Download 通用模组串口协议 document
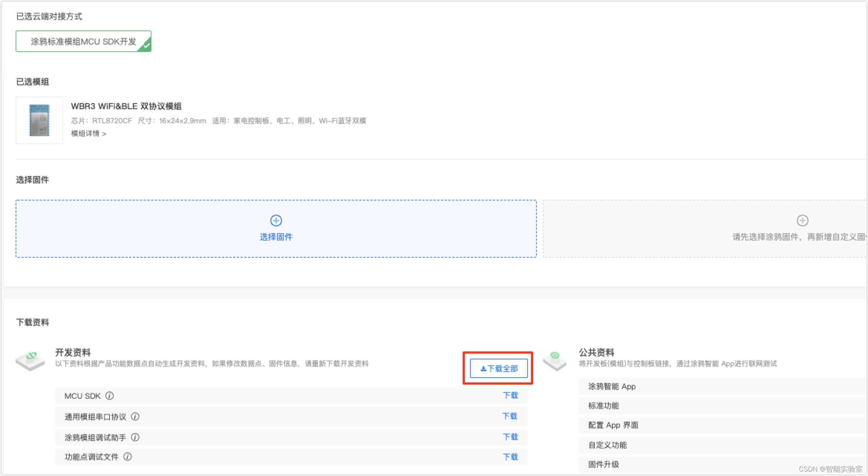Image resolution: width=868 pixels, height=476 pixels. (510, 416)
